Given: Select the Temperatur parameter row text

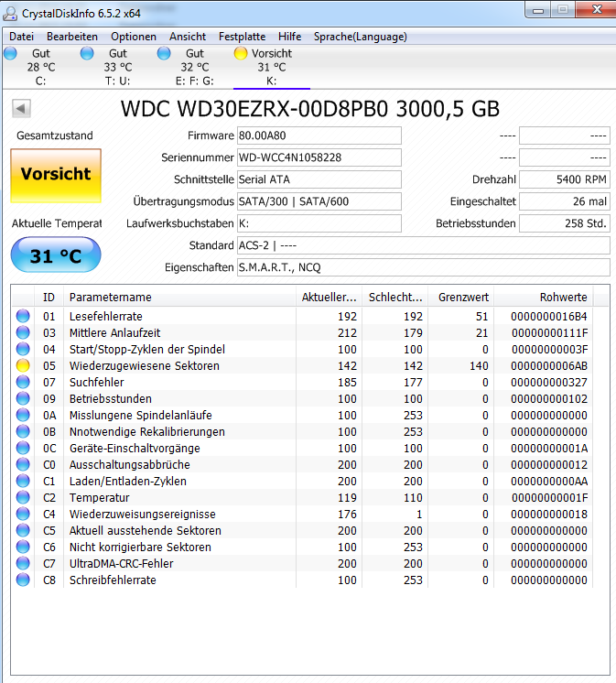Looking at the screenshot, I should (x=99, y=498).
